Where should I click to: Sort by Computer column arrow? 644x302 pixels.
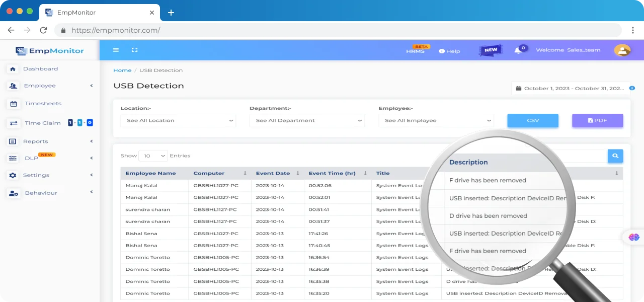(x=245, y=173)
